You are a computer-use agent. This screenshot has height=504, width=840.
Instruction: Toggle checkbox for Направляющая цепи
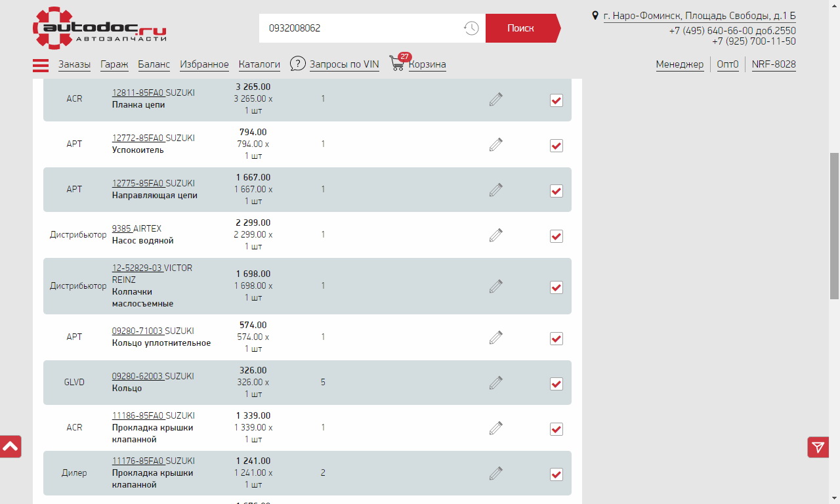[556, 191]
